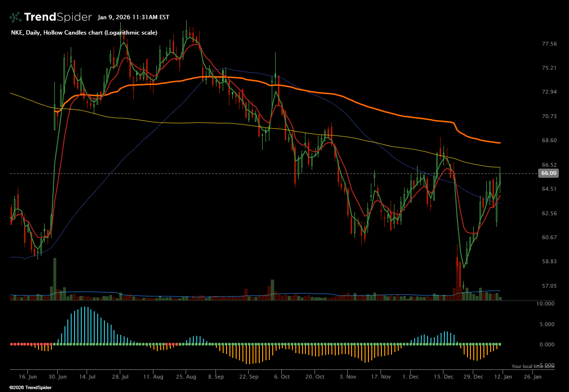This screenshot has height=392, width=569.
Task: Select the 16. Jun date marker
Action: click(28, 377)
